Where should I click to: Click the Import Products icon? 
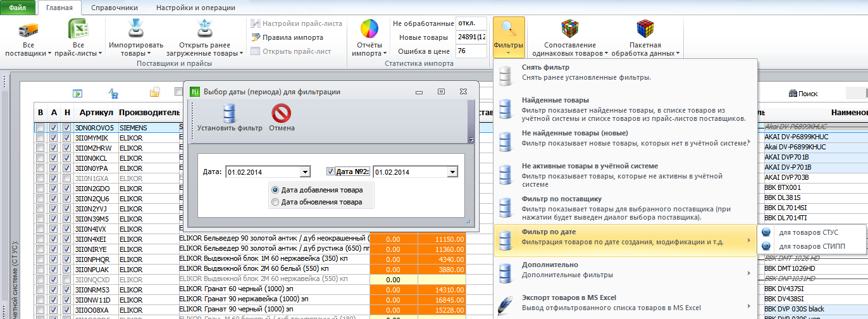(x=135, y=29)
